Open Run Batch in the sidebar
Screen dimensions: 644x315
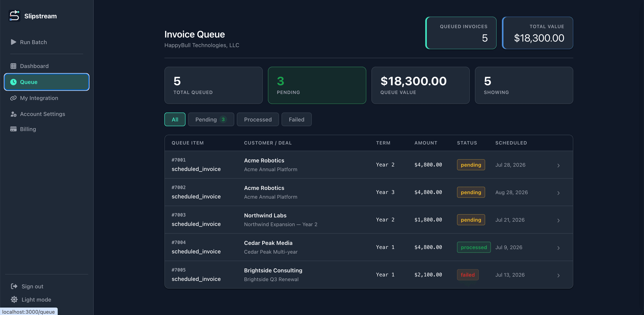click(46, 42)
